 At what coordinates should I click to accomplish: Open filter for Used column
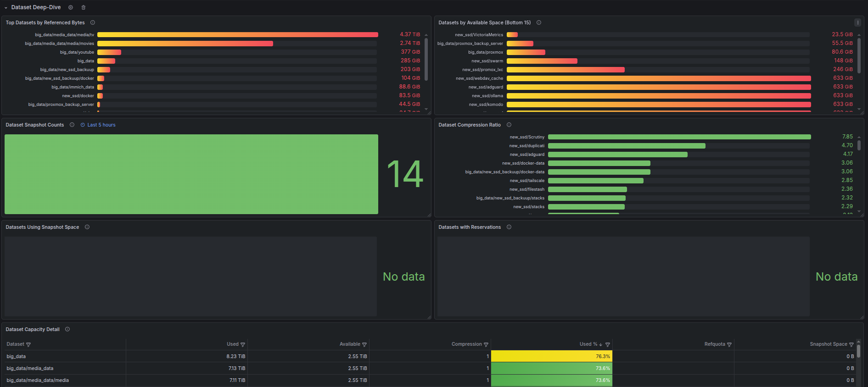click(243, 344)
